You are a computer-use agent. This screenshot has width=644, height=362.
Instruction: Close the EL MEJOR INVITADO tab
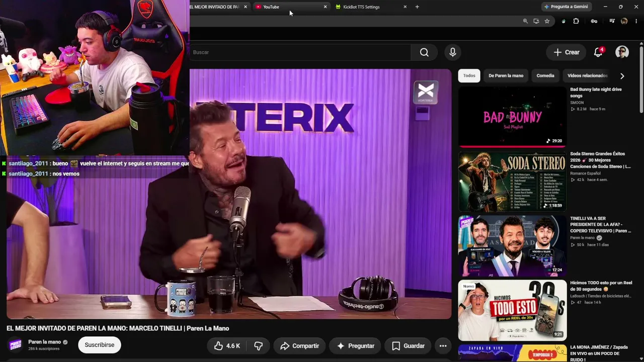246,7
